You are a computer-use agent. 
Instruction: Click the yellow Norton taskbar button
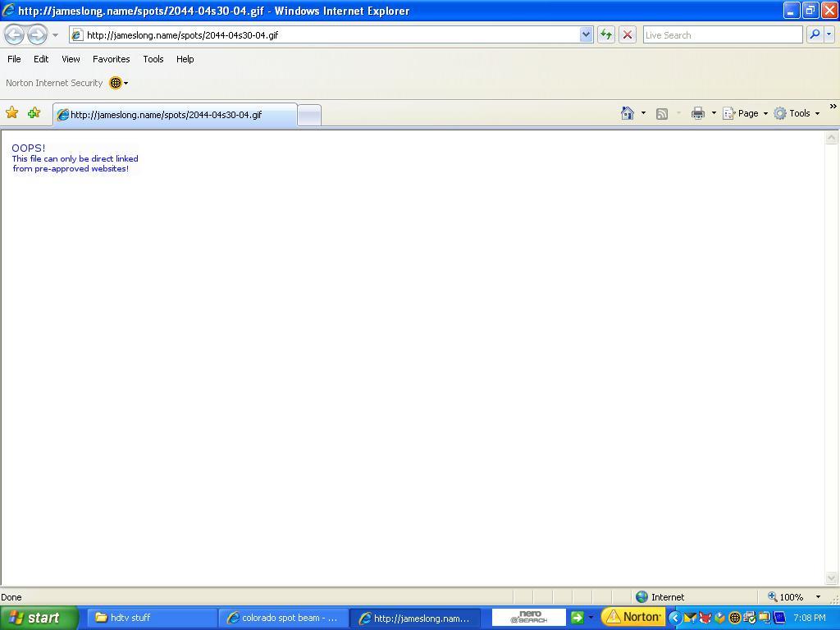633,617
